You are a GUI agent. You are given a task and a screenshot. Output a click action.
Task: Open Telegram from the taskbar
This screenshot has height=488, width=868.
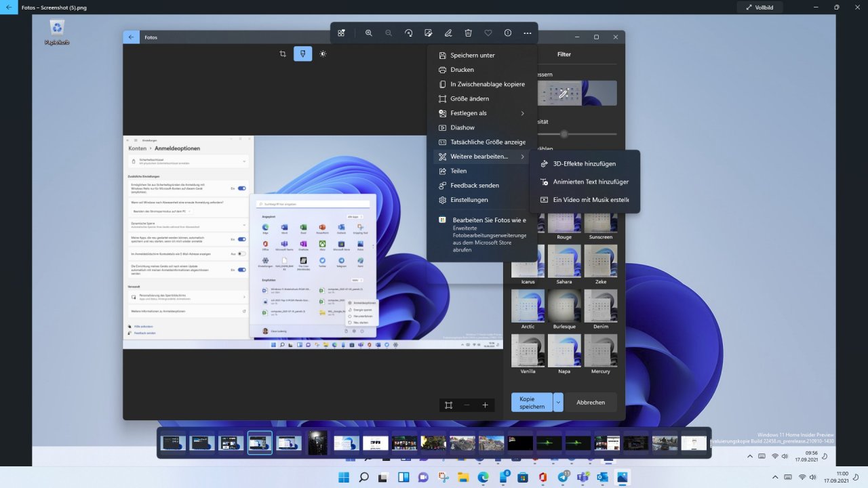click(x=562, y=477)
